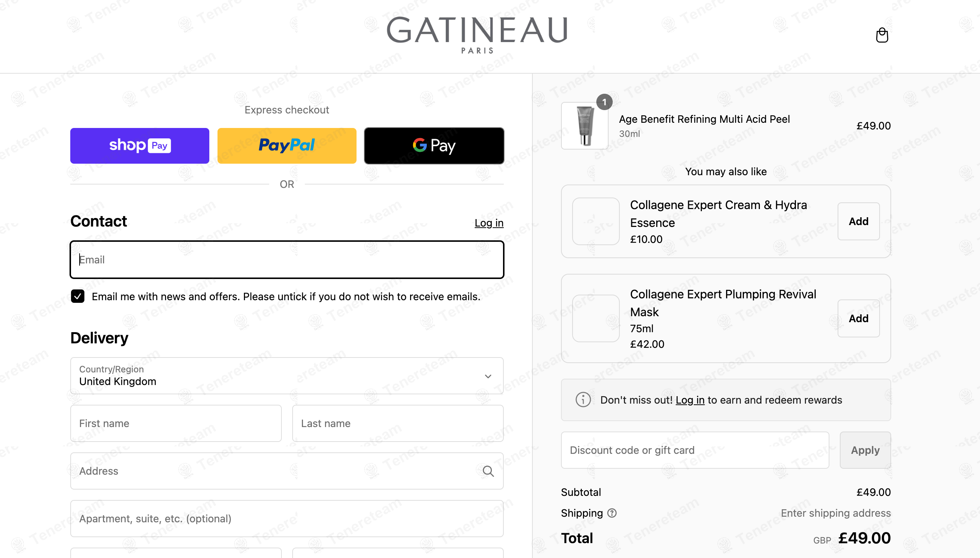Click Log in link in rewards notice

tap(690, 400)
